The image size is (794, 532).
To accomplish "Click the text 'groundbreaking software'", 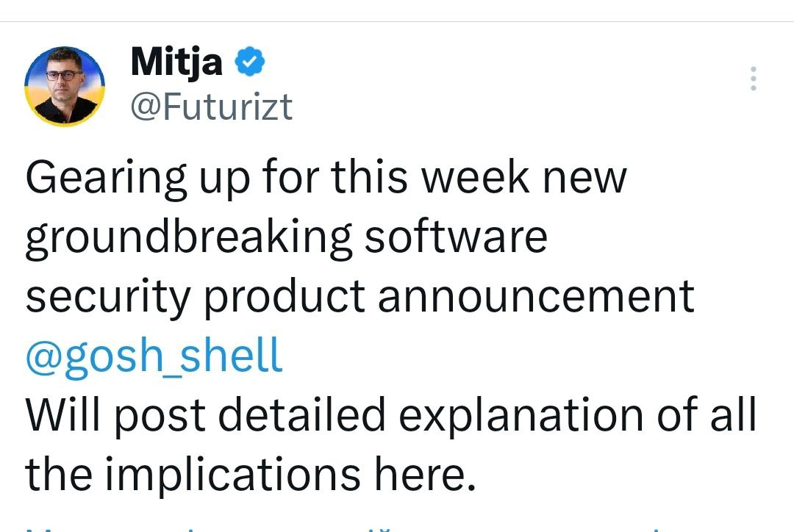I will (287, 237).
